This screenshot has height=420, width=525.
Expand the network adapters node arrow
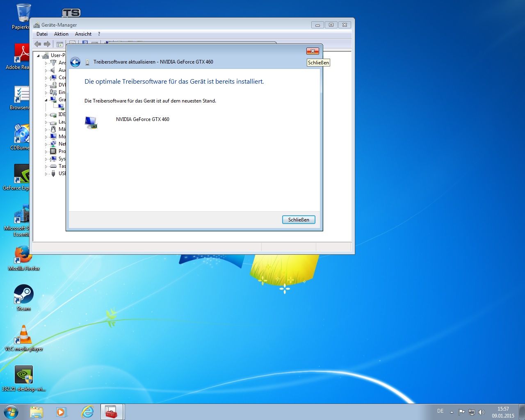coord(46,144)
